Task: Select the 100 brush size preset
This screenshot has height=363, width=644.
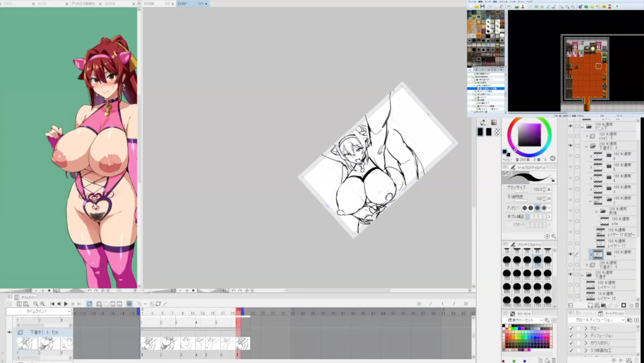Action: coord(537,260)
